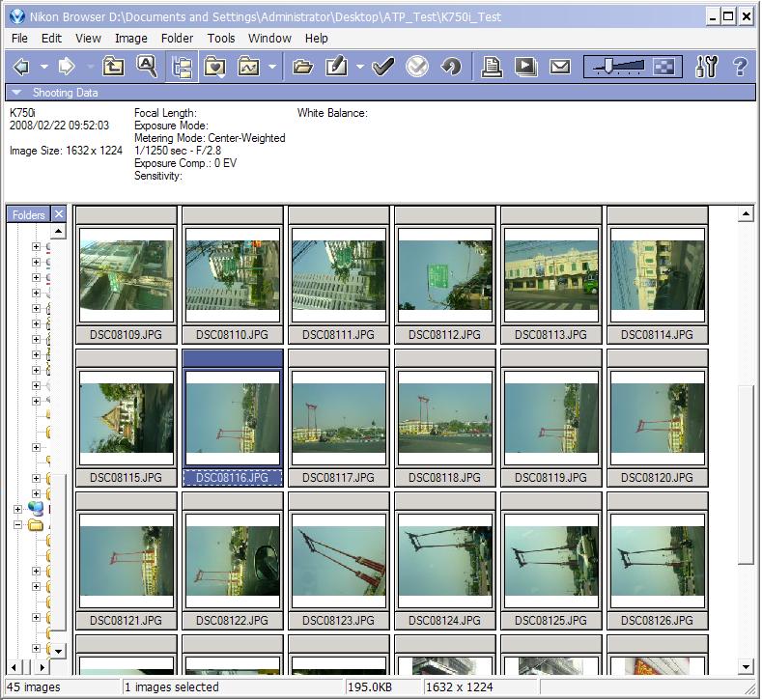Select the DSC08109.JPG thumbnail
Viewport: 762px width, 700px height.
pos(127,275)
